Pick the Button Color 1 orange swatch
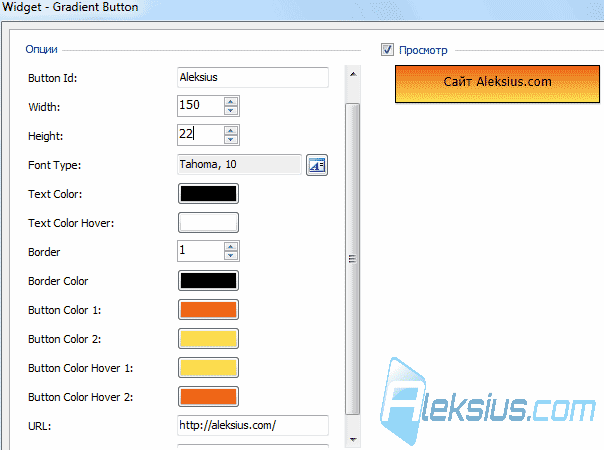 point(208,309)
